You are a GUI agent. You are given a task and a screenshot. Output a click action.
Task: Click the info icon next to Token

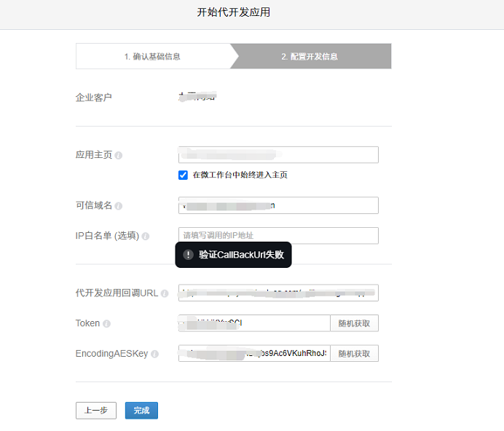click(107, 323)
